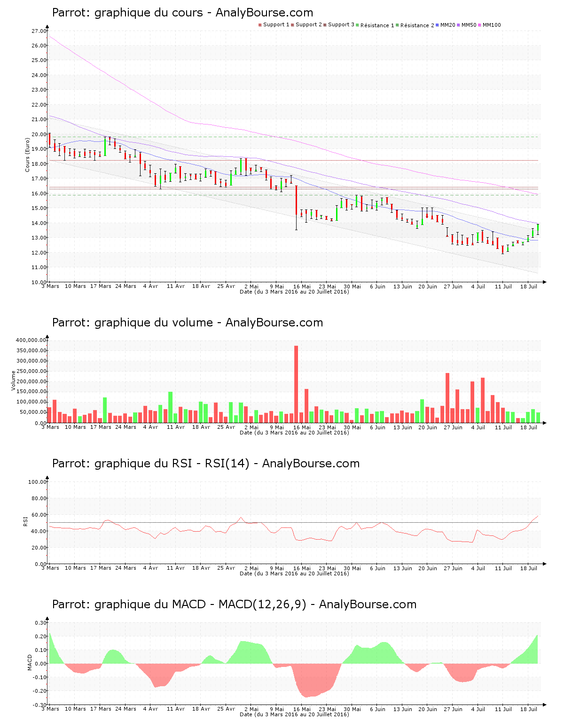
Task: Click the 27.00 label on price axis
Action: click(39, 31)
